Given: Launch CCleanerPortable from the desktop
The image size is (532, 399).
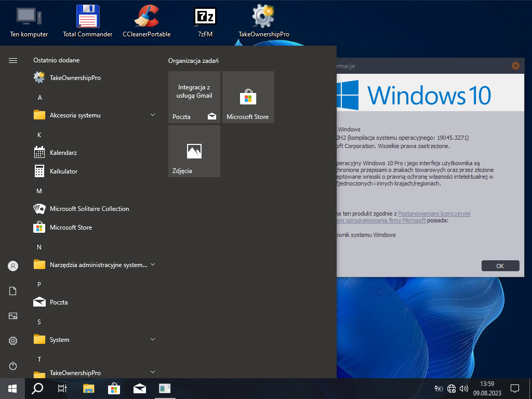Looking at the screenshot, I should click(147, 21).
